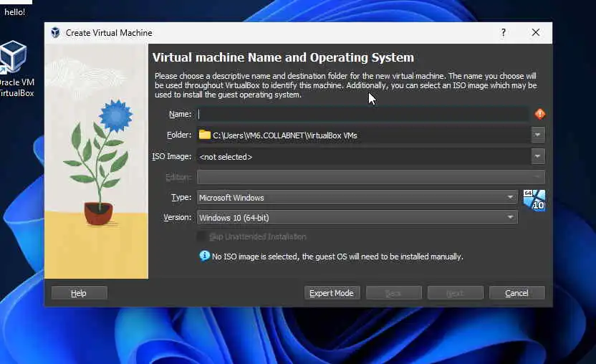Toggle Skip Unattended Installation checkbox
The width and height of the screenshot is (596, 364).
[x=201, y=236]
